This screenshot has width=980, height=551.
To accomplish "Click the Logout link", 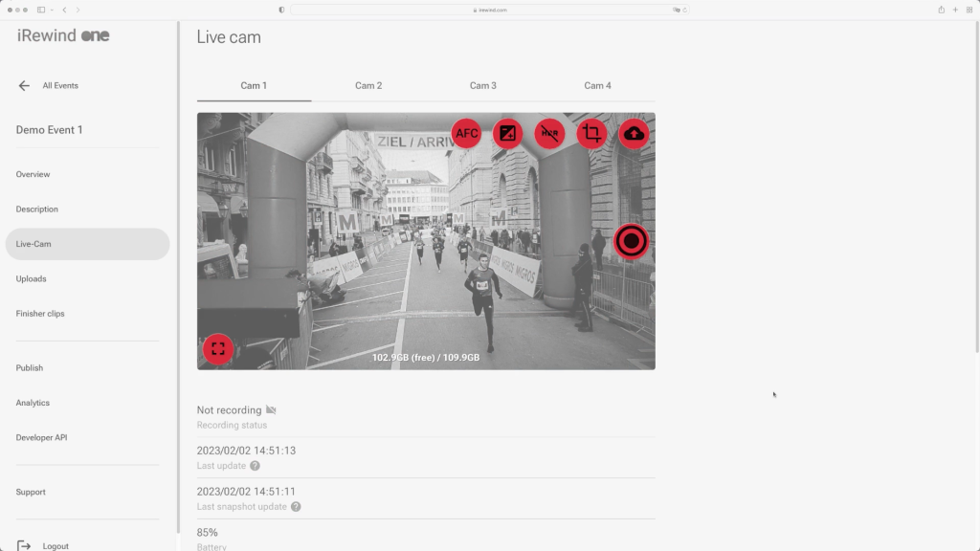I will pyautogui.click(x=56, y=546).
